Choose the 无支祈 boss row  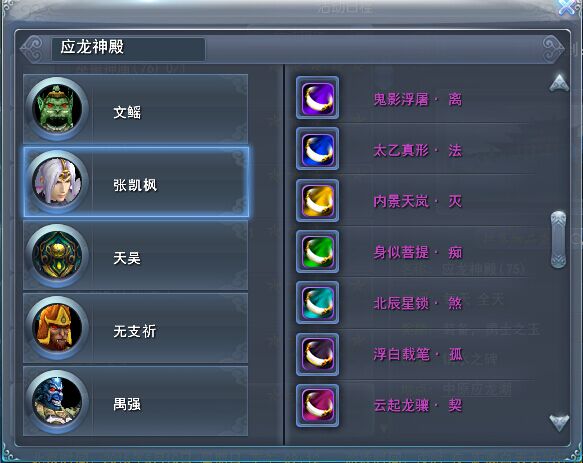click(135, 328)
